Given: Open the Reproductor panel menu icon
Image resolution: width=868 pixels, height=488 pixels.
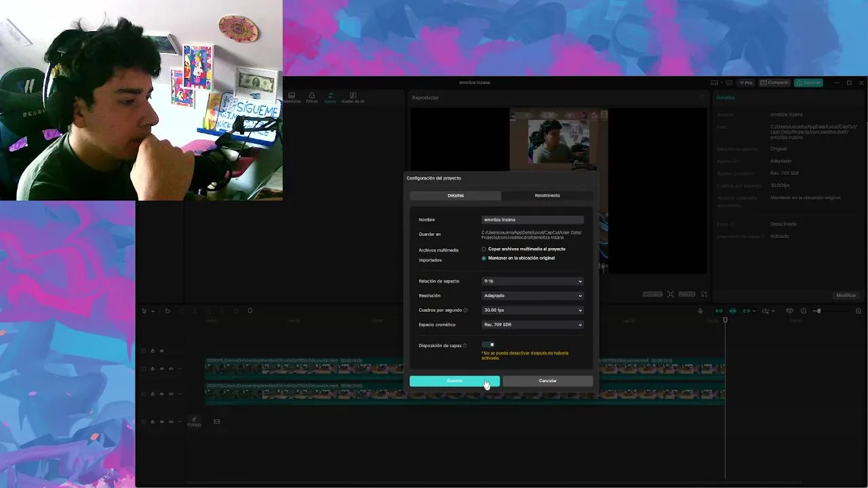Looking at the screenshot, I should pos(702,98).
